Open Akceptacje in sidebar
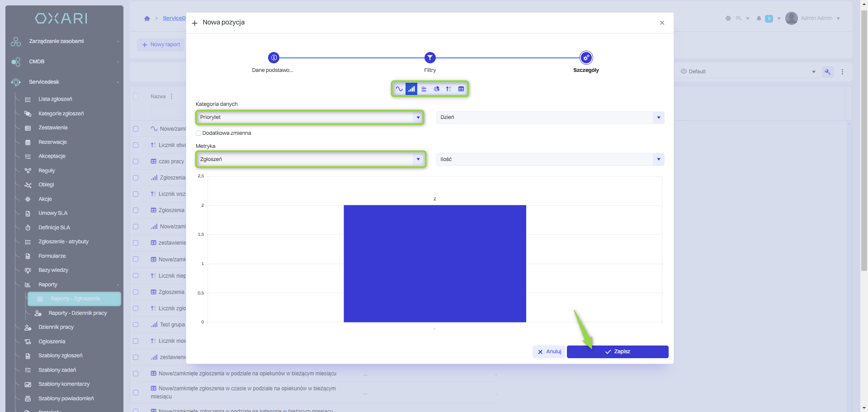Image resolution: width=868 pixels, height=412 pixels. coord(52,156)
